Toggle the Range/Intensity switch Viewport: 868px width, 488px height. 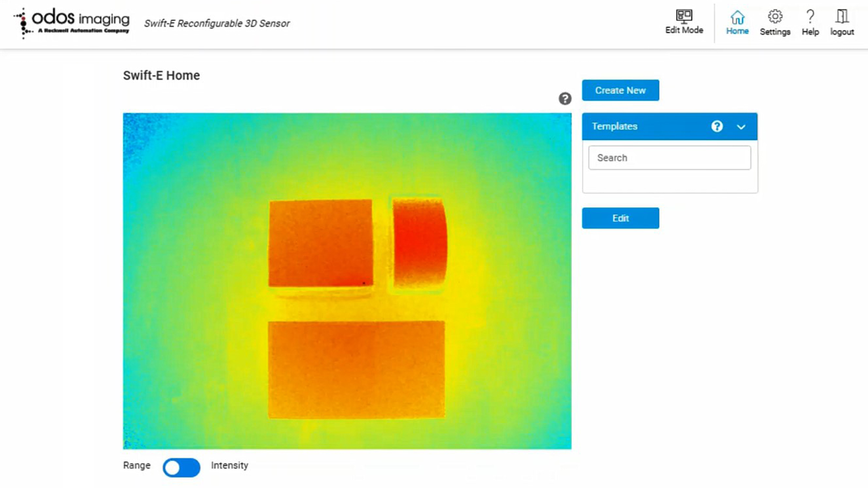[181, 467]
